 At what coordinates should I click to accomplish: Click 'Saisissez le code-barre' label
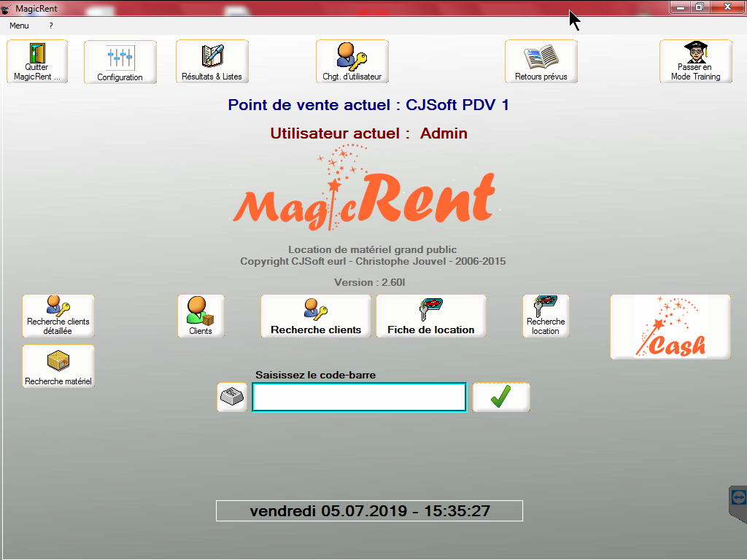315,375
